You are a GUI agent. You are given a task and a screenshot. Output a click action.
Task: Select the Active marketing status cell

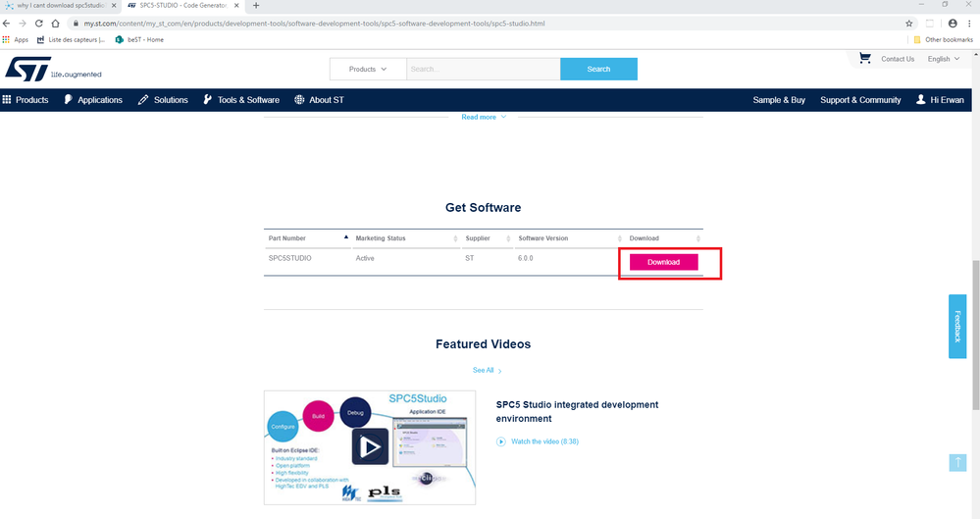click(x=365, y=258)
